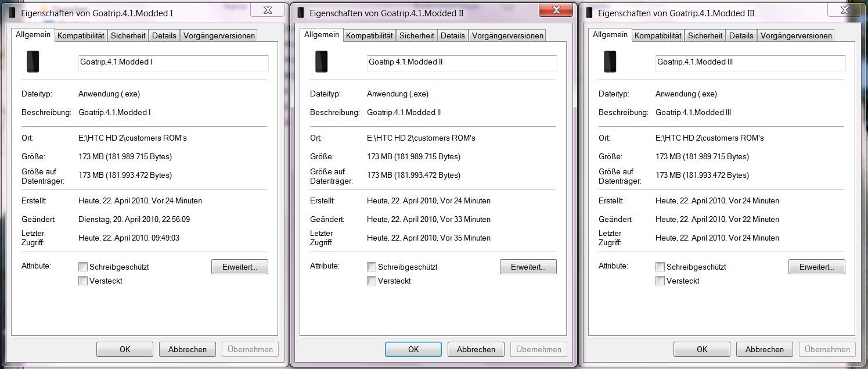The image size is (868, 369).
Task: Click Dateityp 'Anwendung (.exe)' in Modded III window
Action: point(686,94)
